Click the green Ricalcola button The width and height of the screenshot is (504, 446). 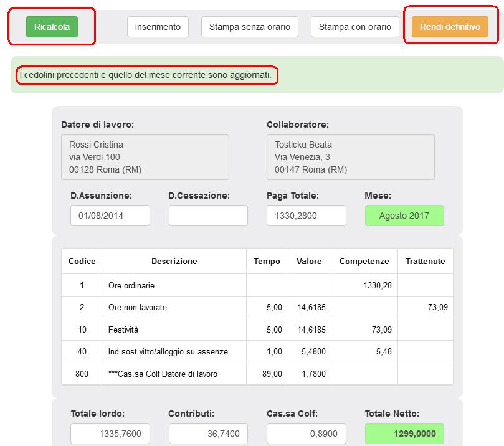click(52, 27)
